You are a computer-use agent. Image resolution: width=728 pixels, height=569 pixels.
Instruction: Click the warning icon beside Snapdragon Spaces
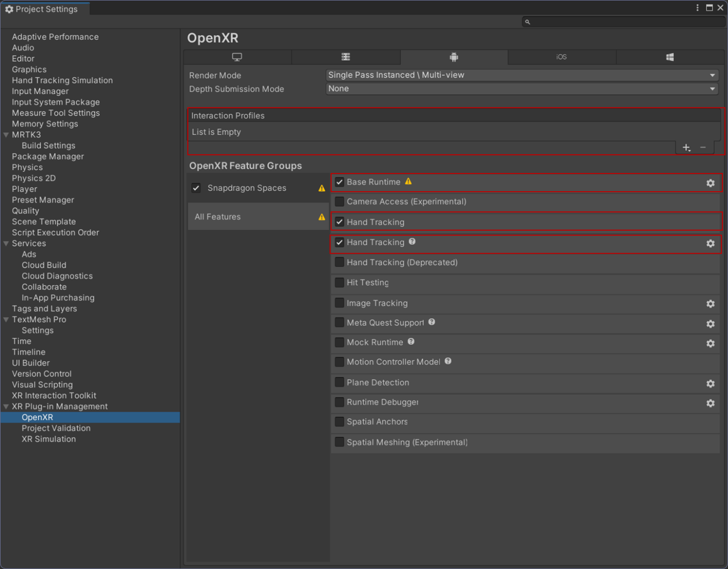[322, 188]
